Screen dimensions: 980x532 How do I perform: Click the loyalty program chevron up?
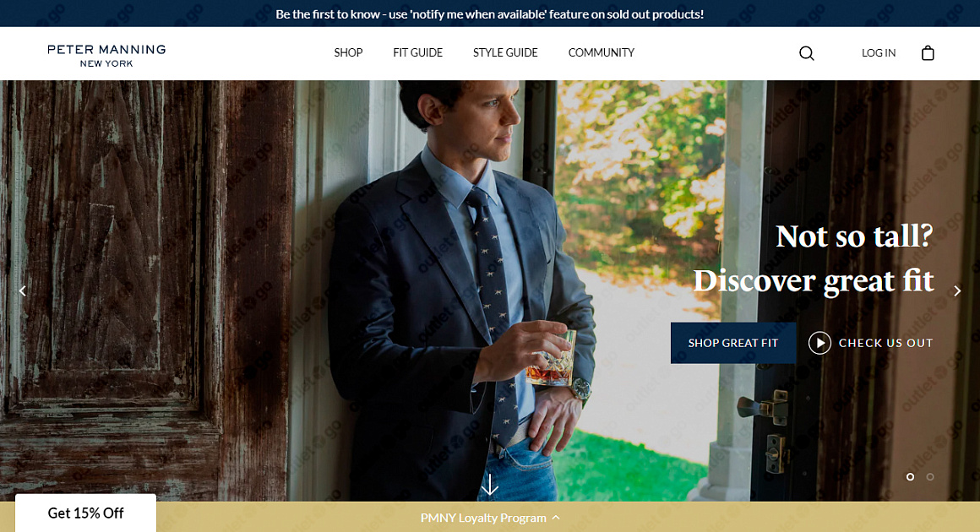[x=556, y=518]
